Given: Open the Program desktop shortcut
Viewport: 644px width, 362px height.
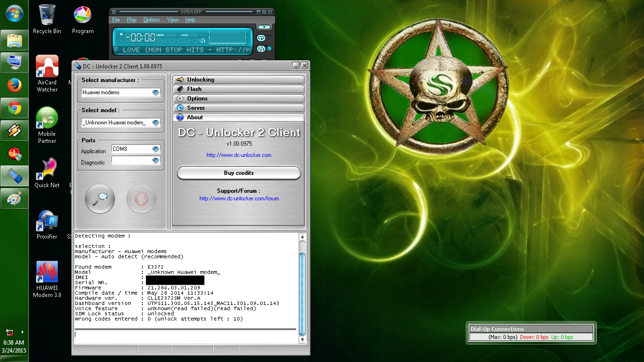Looking at the screenshot, I should coord(83,19).
